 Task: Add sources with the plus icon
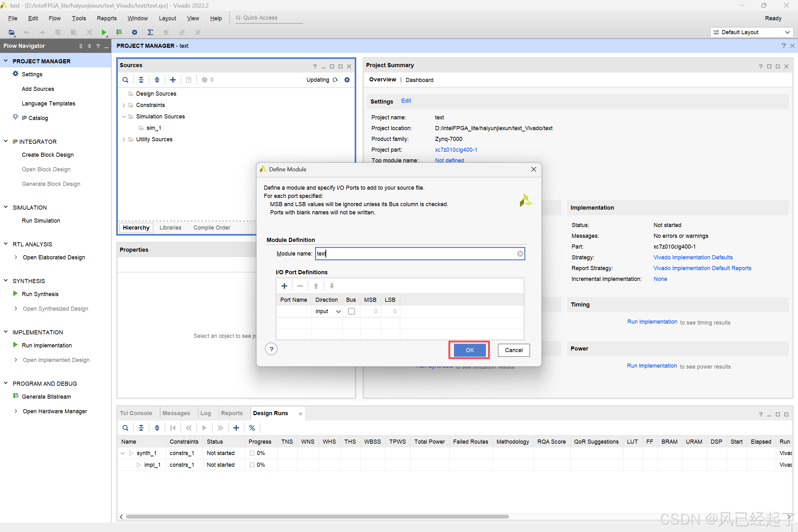tap(173, 80)
